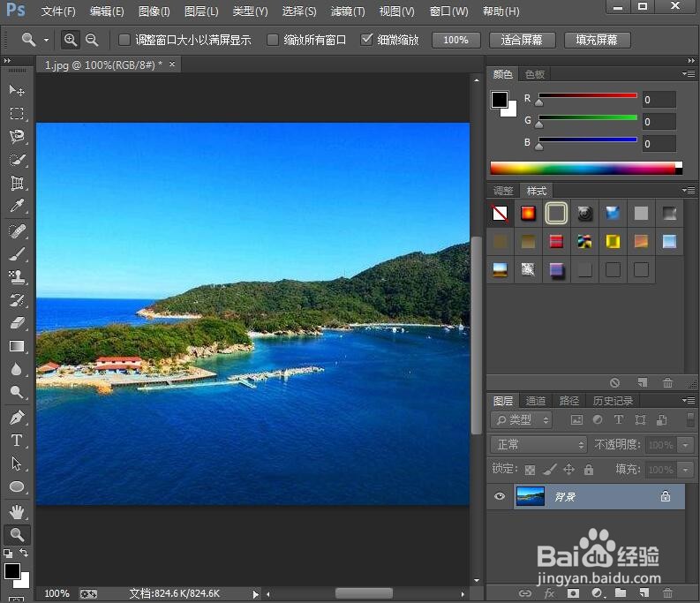700x603 pixels.
Task: Toggle lock image pixels brush icon
Action: (x=550, y=469)
